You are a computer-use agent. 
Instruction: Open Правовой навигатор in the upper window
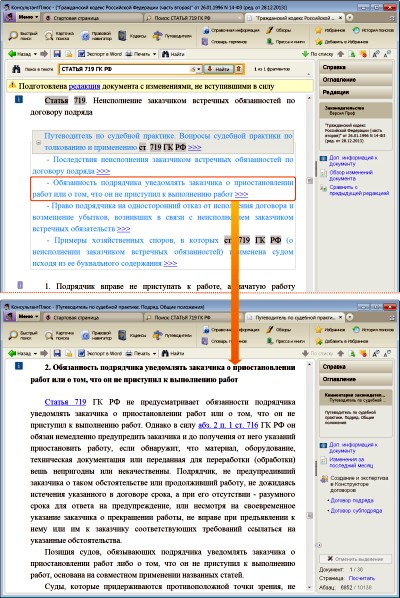[96, 36]
